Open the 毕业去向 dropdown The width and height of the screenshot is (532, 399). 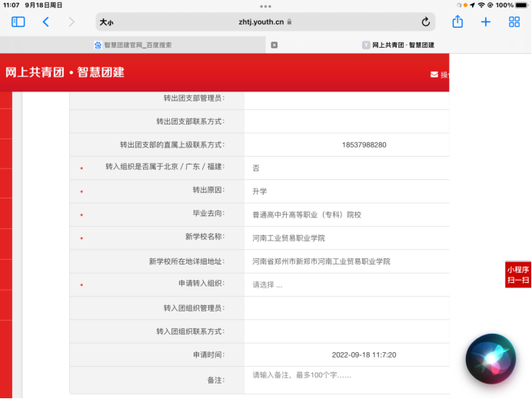point(346,214)
